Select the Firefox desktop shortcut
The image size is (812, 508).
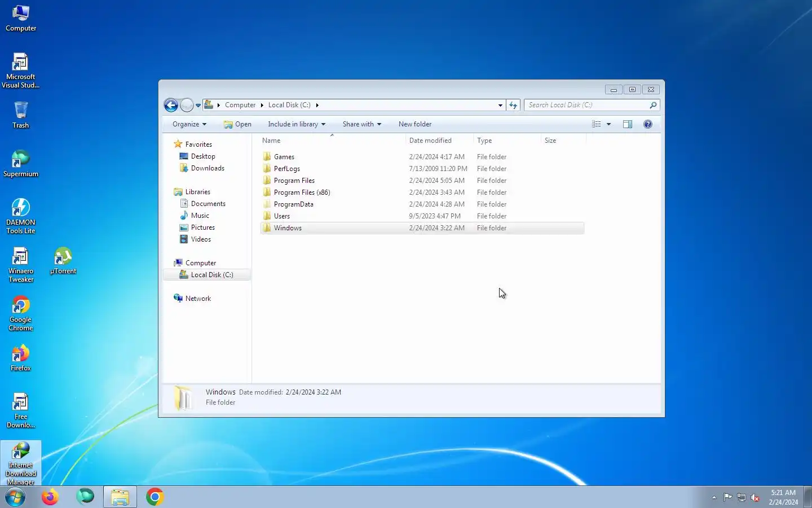(x=21, y=358)
